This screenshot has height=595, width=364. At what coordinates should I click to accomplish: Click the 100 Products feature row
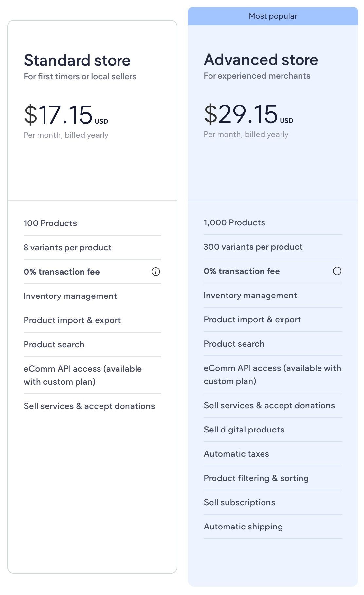click(50, 223)
